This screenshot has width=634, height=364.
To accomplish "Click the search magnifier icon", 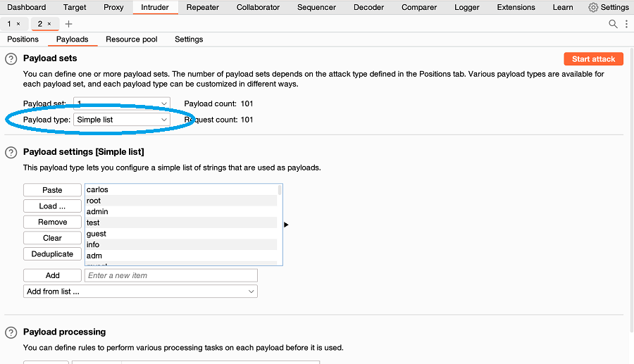I will 613,24.
